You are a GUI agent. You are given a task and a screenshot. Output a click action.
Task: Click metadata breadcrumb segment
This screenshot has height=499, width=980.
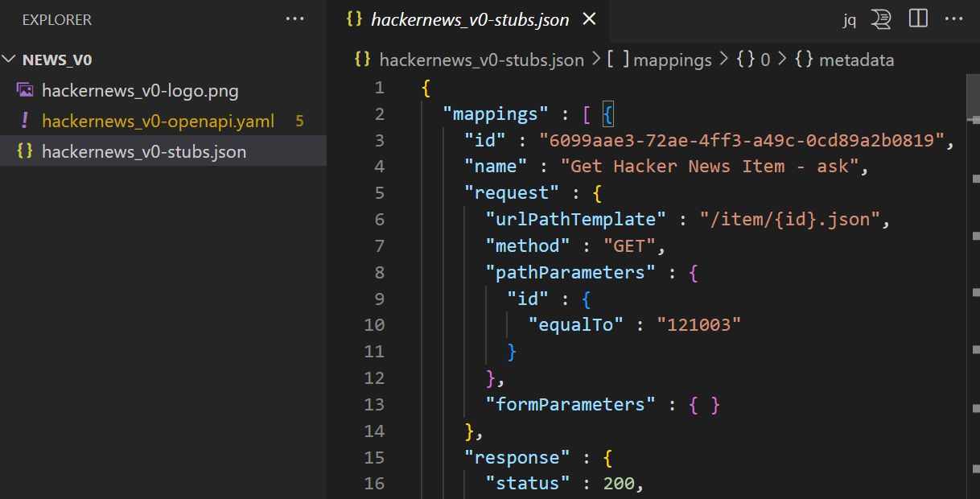856,60
